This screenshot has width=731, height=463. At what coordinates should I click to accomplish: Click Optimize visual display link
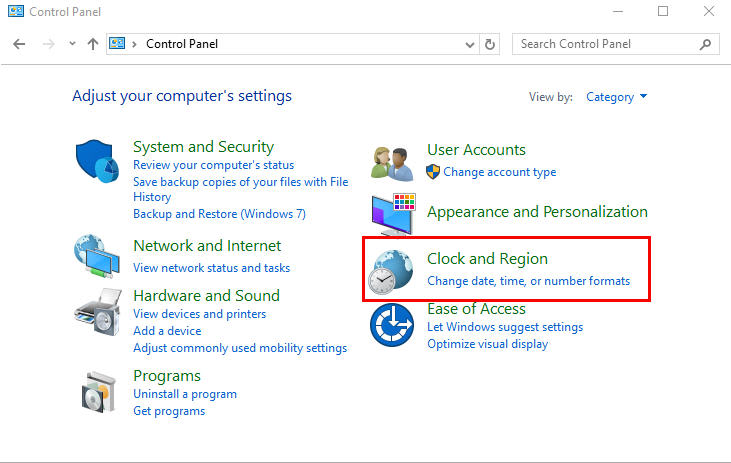click(x=488, y=344)
